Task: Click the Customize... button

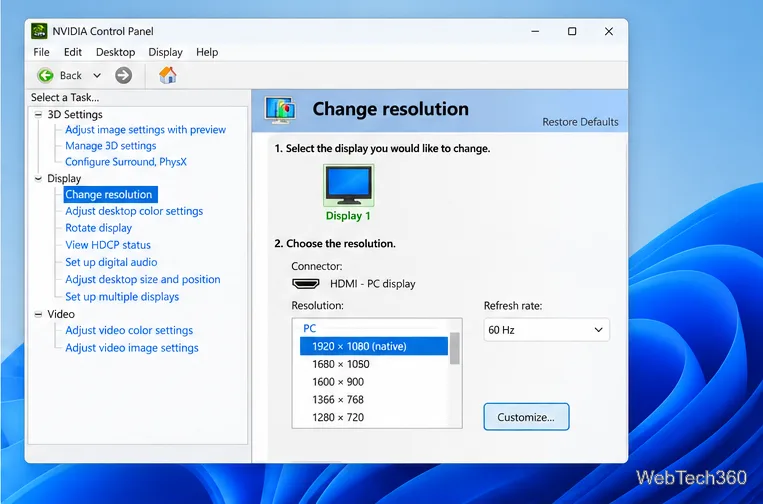Action: (x=526, y=417)
